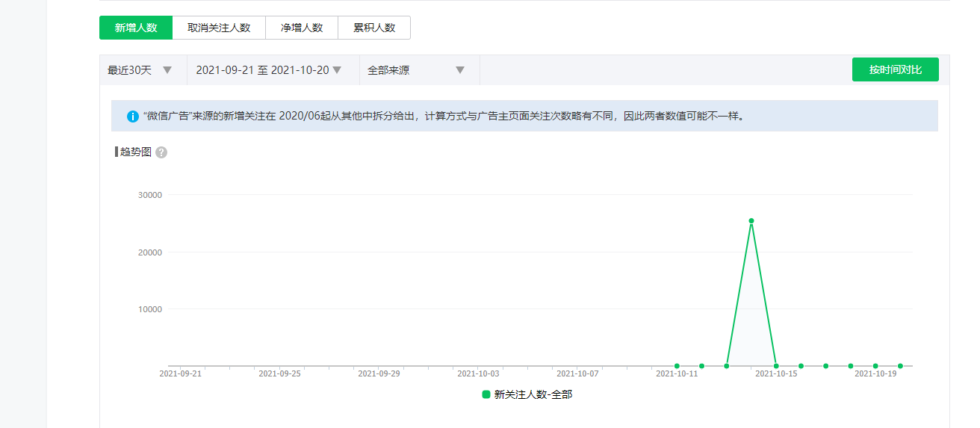
Task: View the 累积人数 tab
Action: click(x=374, y=28)
